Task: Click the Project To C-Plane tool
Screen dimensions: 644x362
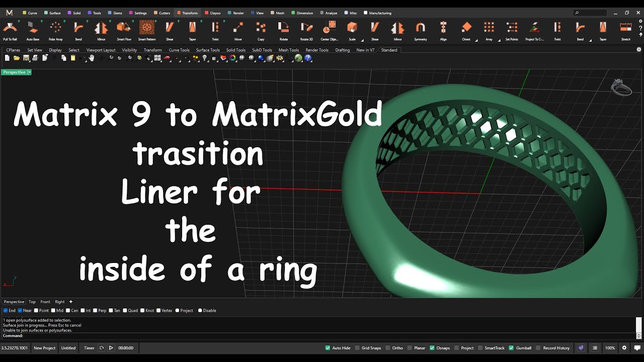Action: [x=534, y=31]
